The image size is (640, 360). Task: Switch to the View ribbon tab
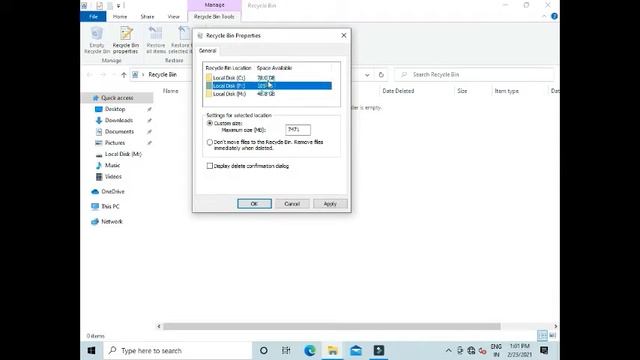tap(173, 17)
